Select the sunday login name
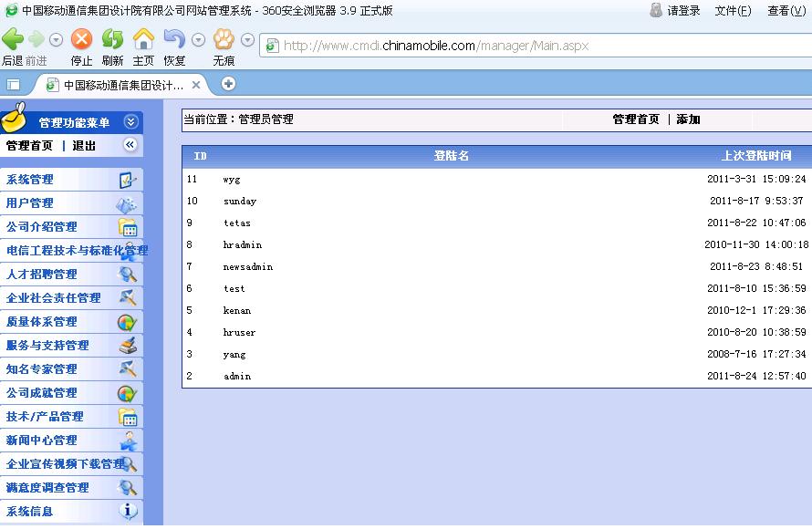 coord(240,202)
